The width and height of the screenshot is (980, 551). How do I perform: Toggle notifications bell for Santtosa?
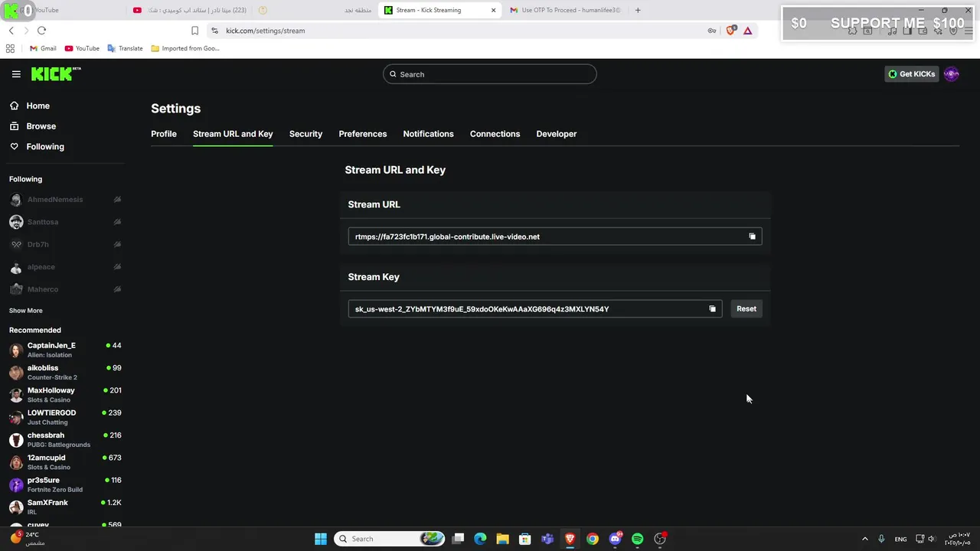[x=117, y=222]
